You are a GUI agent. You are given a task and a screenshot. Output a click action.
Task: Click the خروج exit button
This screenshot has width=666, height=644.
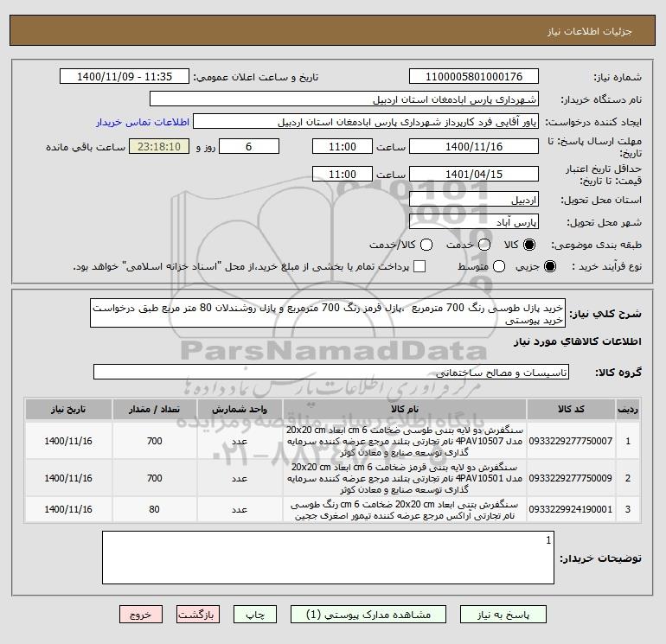coord(141,615)
